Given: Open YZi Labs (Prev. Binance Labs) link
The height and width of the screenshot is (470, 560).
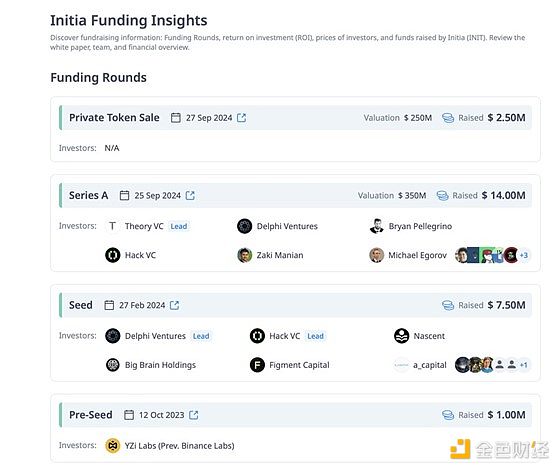Looking at the screenshot, I should pos(179,445).
